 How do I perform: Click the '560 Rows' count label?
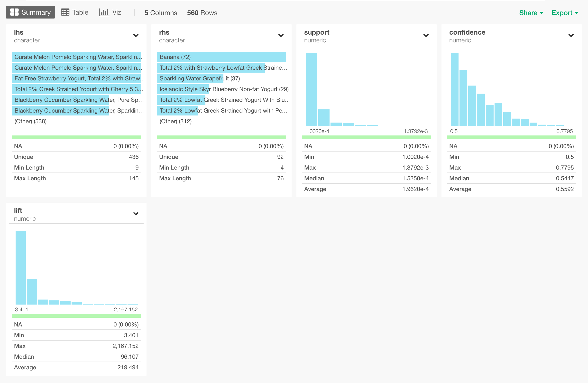pos(202,13)
